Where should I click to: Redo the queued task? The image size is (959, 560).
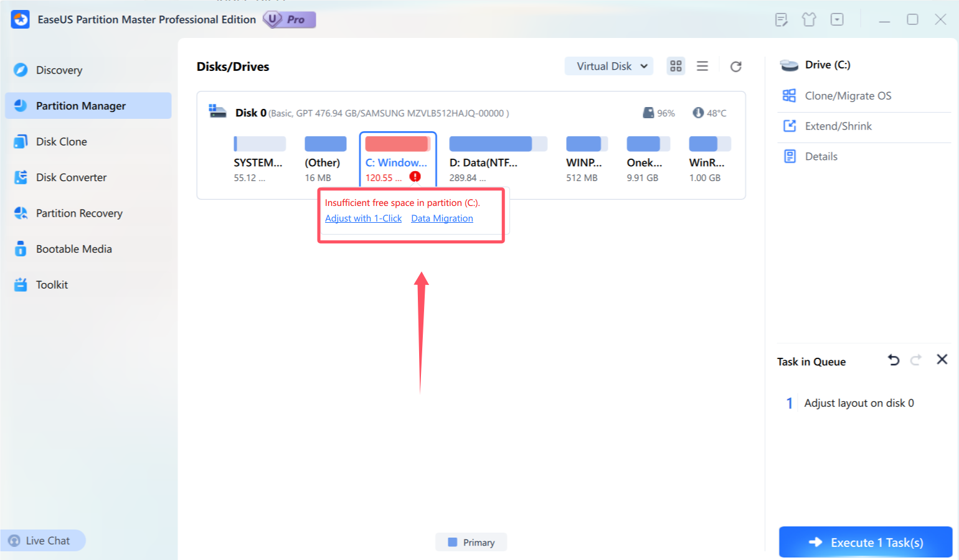916,360
